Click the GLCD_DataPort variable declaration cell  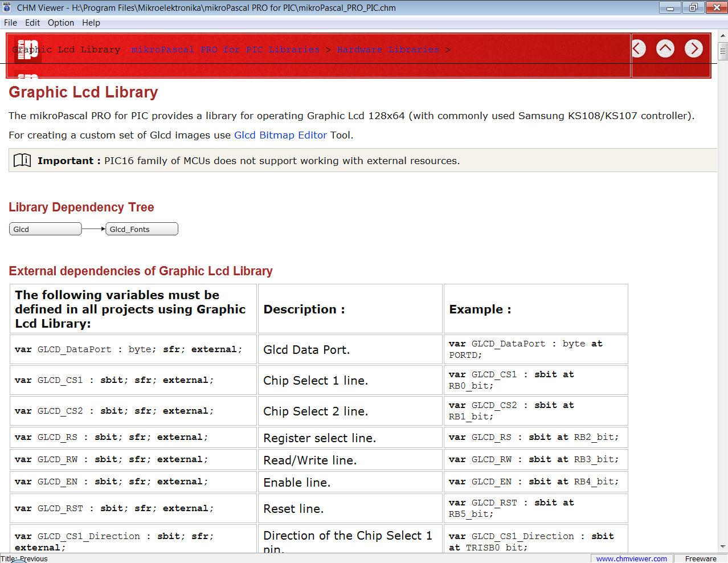(133, 349)
